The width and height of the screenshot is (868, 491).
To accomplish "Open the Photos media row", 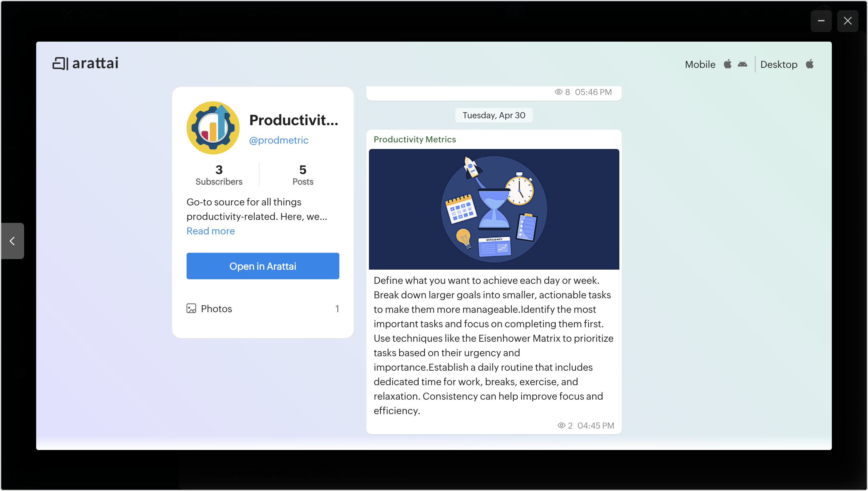I will click(x=263, y=308).
